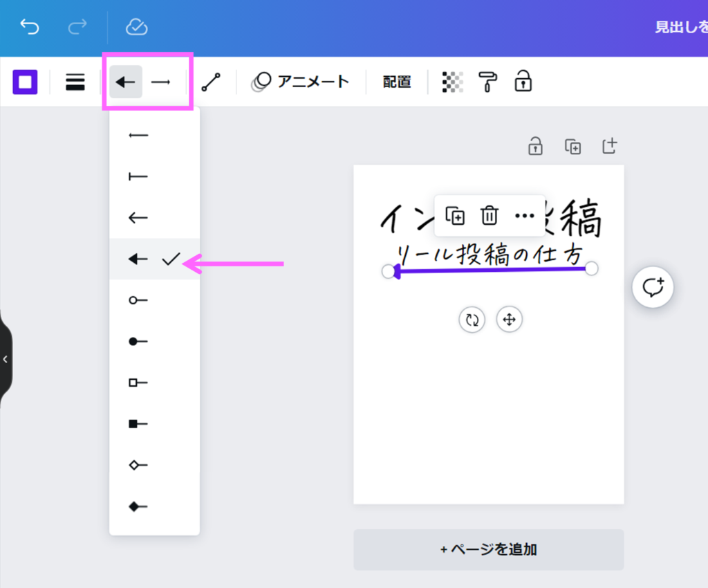Pick the filled diamond line-end option
Viewport: 708px width, 588px height.
(x=139, y=506)
